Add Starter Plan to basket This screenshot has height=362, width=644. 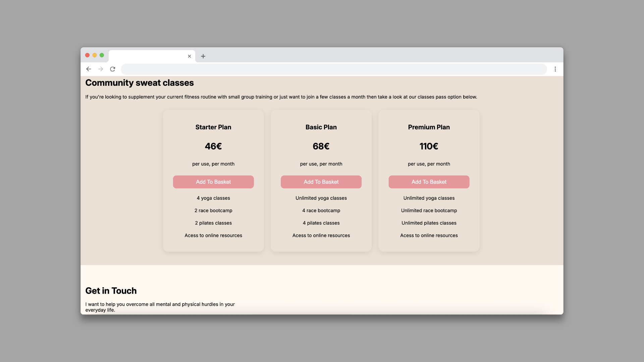point(213,182)
